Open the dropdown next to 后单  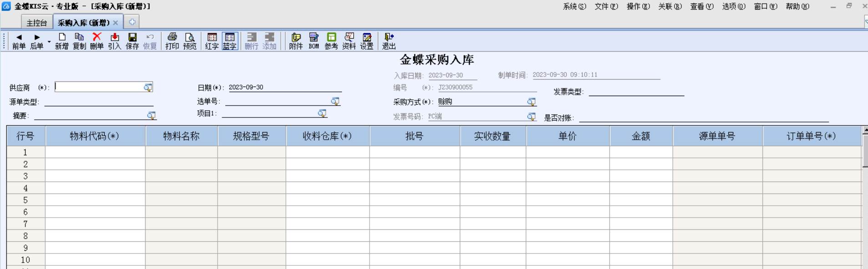(x=49, y=42)
